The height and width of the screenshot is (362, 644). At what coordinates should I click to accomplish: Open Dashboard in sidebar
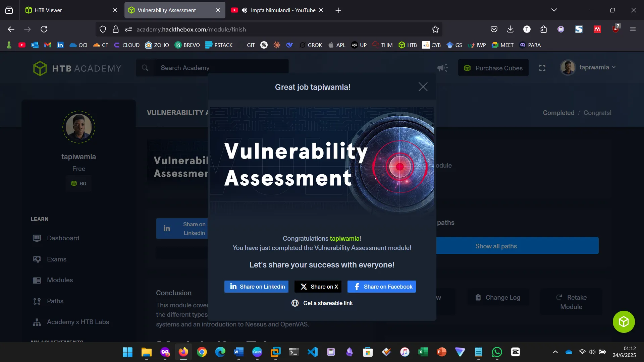pos(63,238)
